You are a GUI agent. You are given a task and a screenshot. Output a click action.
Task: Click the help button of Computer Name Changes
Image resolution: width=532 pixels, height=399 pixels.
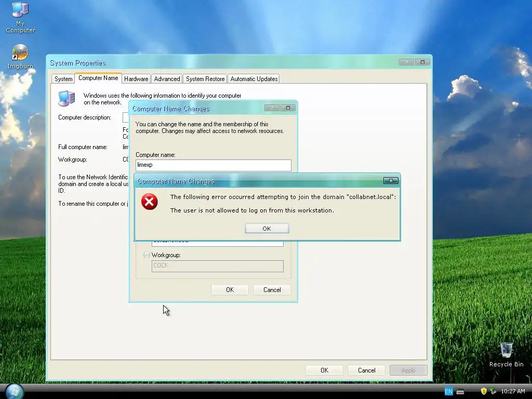pyautogui.click(x=272, y=108)
